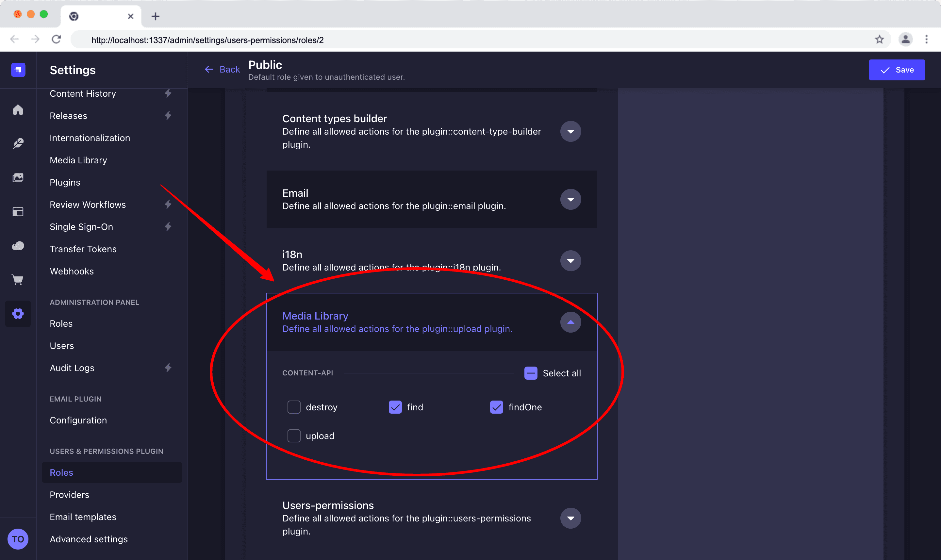Click the lightning icon beside Content History
The width and height of the screenshot is (941, 560).
click(168, 93)
